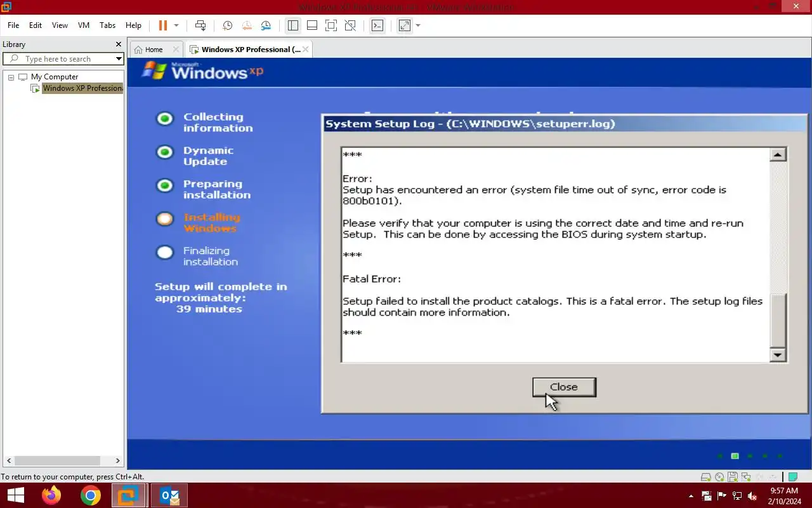Image resolution: width=812 pixels, height=508 pixels.
Task: Send Ctrl+Alt+Del to the virtual machine
Action: pos(200,25)
